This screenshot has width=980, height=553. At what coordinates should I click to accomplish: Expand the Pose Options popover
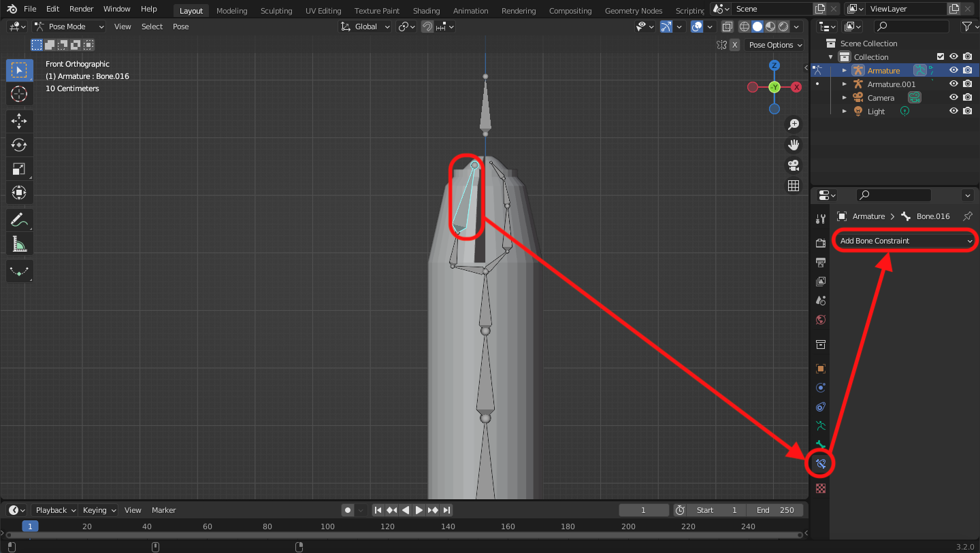pos(774,45)
